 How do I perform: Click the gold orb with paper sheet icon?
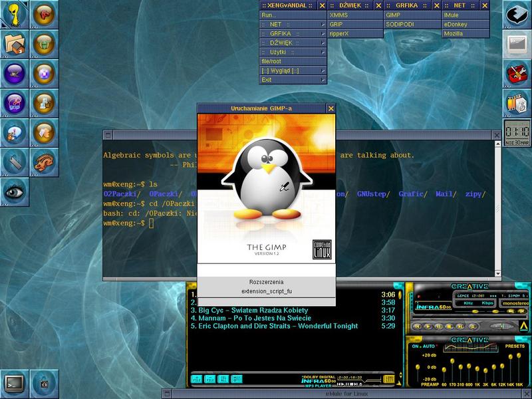click(x=44, y=132)
